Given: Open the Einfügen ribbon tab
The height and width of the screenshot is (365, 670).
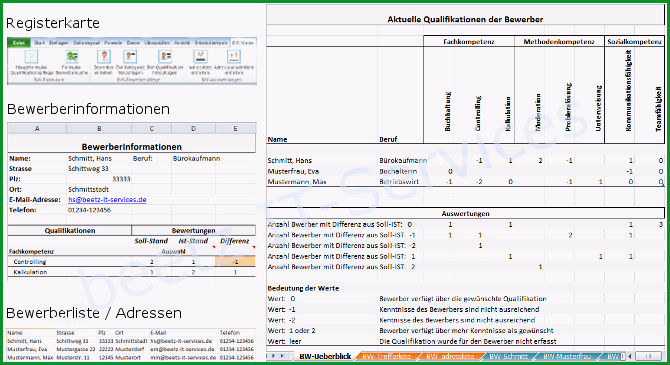Looking at the screenshot, I should 59,43.
